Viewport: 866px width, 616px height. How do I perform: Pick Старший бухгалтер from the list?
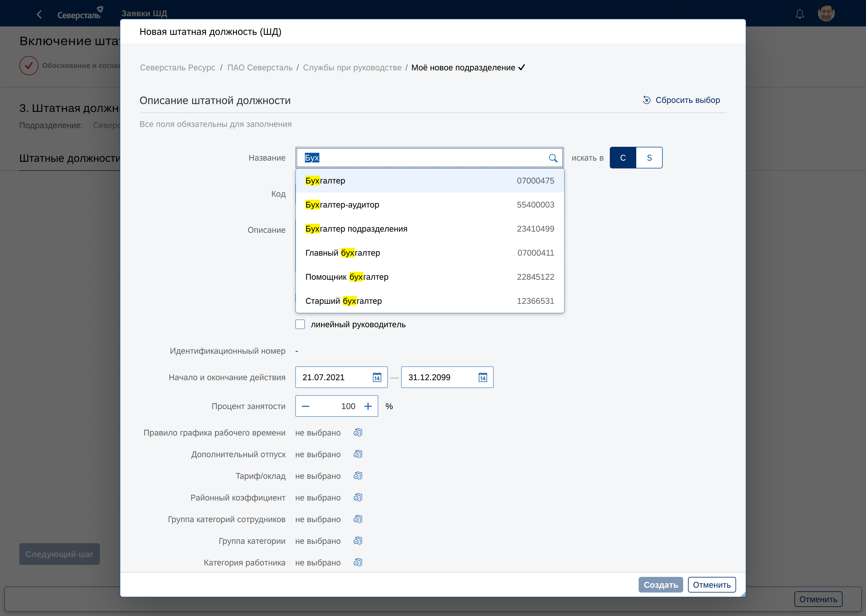[430, 301]
